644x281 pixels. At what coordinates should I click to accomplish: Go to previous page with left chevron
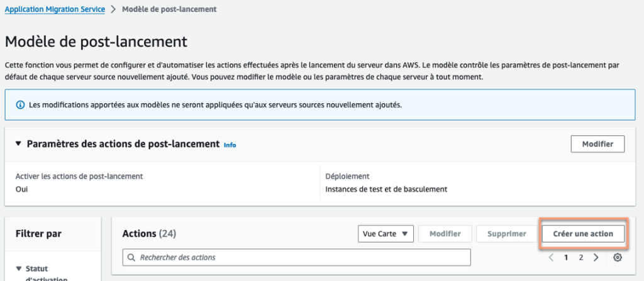[551, 258]
